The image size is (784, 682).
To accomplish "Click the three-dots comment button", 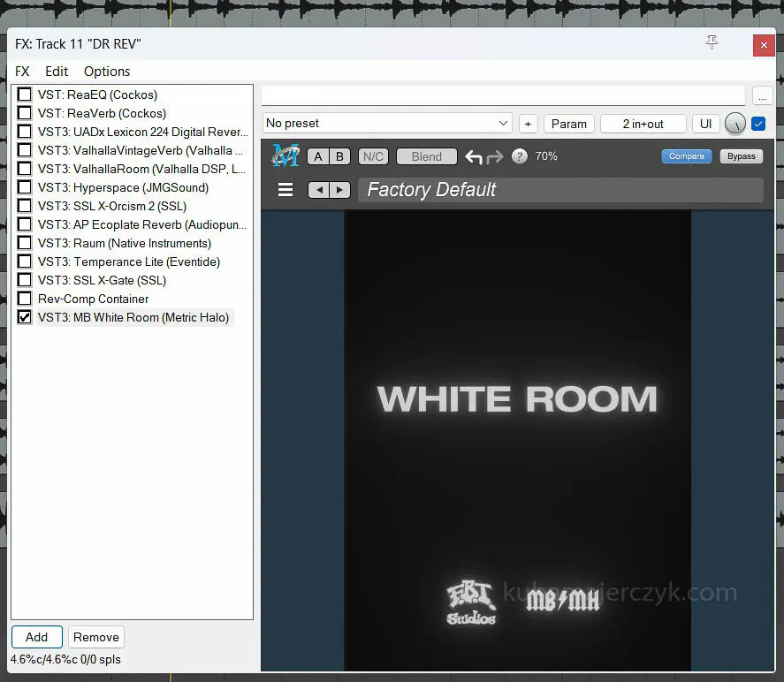I will click(x=762, y=95).
